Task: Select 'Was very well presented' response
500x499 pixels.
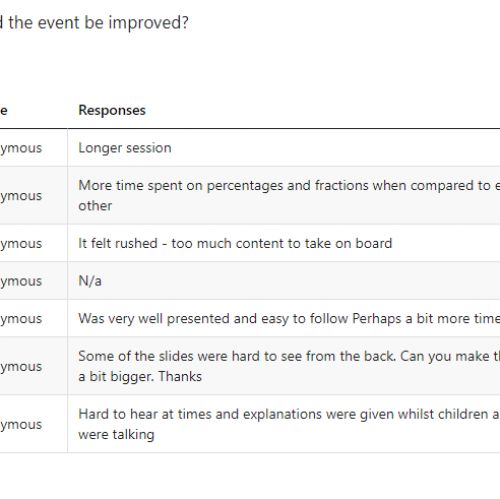Action: tap(289, 318)
